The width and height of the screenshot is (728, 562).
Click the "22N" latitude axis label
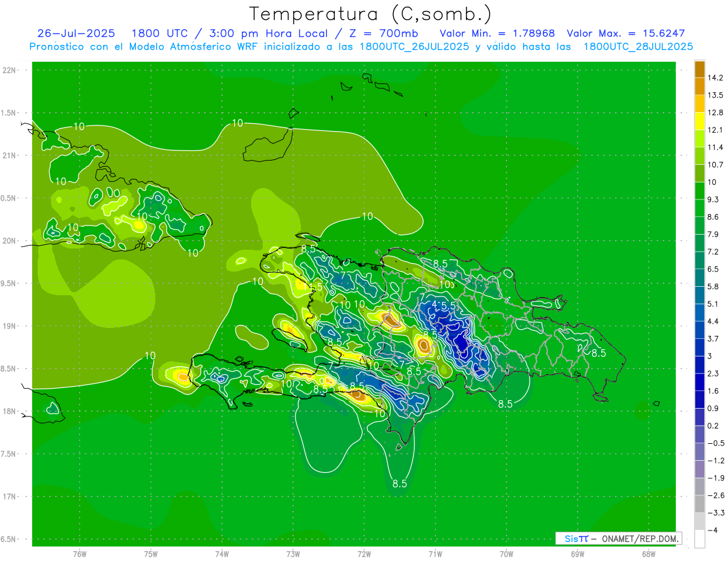point(9,70)
